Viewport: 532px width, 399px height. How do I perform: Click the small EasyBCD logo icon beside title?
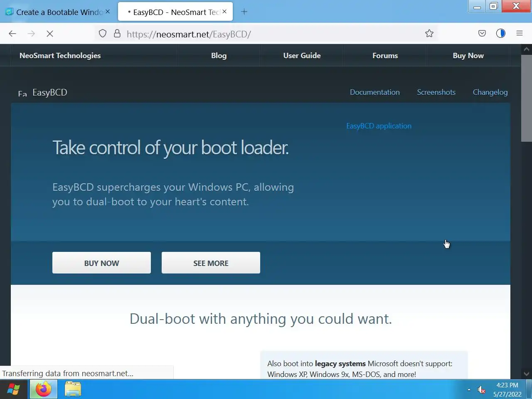(x=22, y=94)
